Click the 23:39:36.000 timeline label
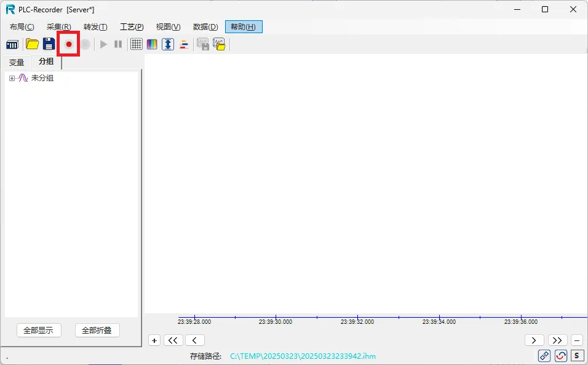Screen dimensions: 588x365 point(520,321)
